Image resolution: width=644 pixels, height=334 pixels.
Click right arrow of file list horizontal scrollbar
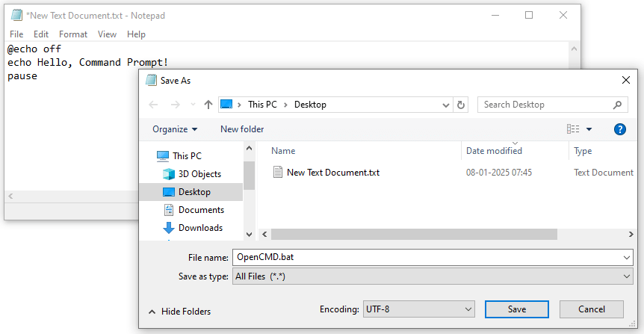[x=631, y=234]
